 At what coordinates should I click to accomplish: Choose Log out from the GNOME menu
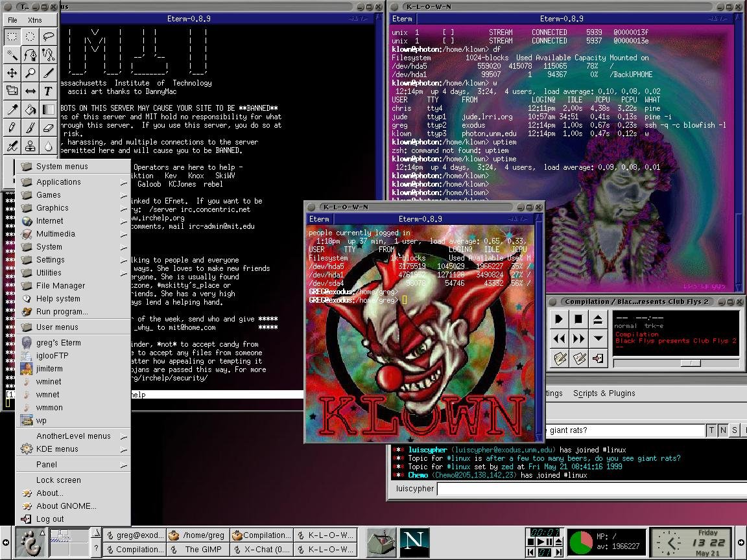[x=73, y=519]
